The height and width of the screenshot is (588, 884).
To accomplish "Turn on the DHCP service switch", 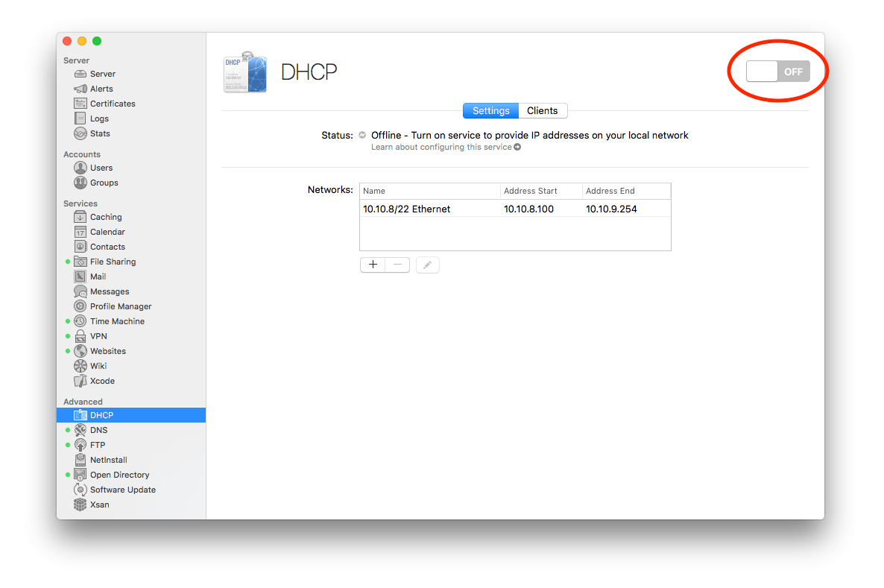I will pos(777,72).
